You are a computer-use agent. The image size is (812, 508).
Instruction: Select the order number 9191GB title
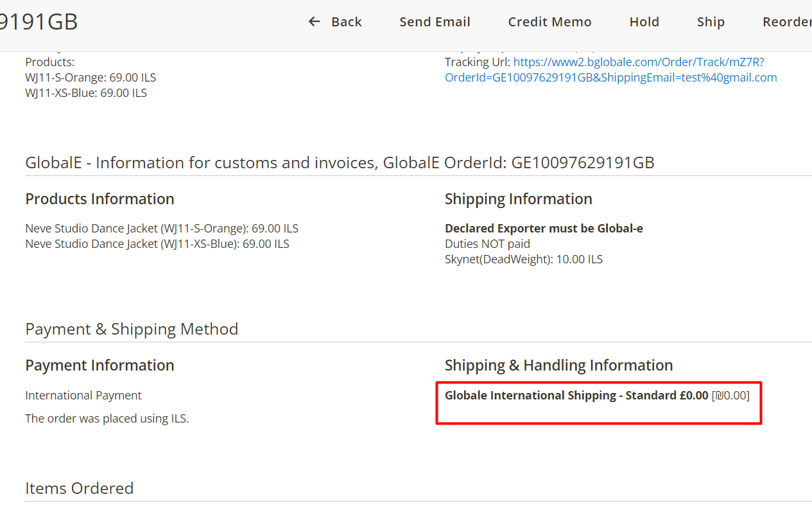(x=39, y=21)
